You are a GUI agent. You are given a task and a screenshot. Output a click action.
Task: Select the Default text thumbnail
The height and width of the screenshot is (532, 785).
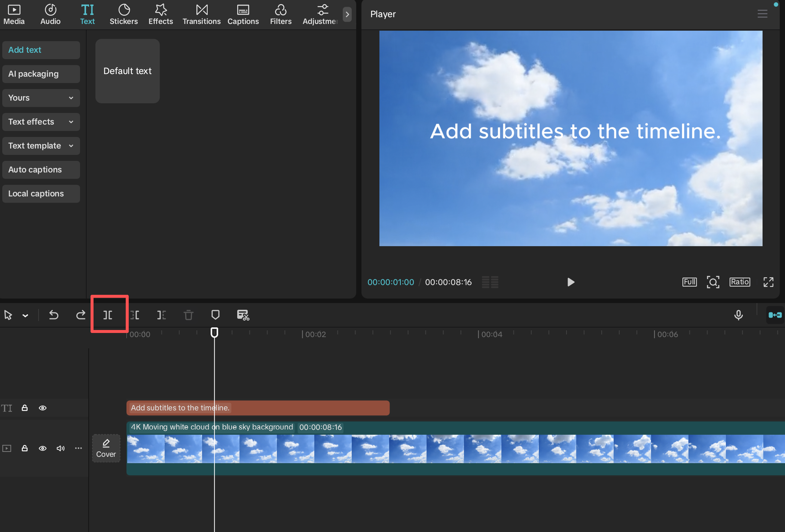click(x=127, y=71)
